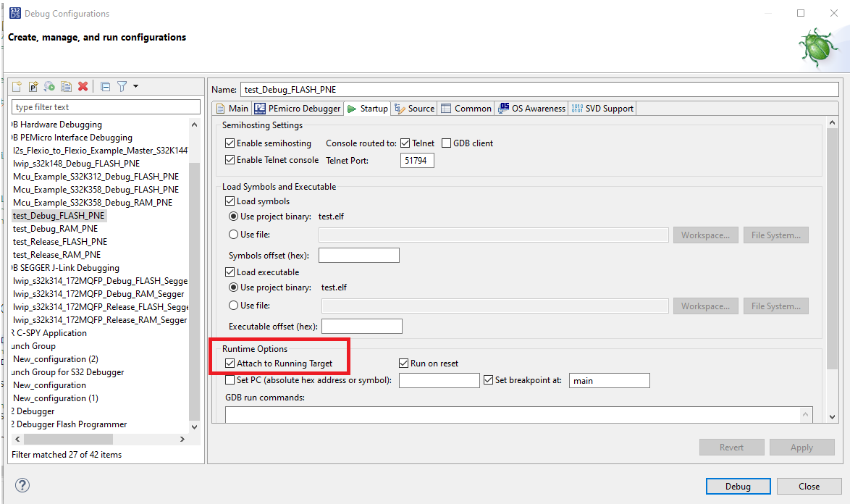Select Mcu_Example_S32K312_Debug_FLASH_PNE configuration

coord(96,177)
